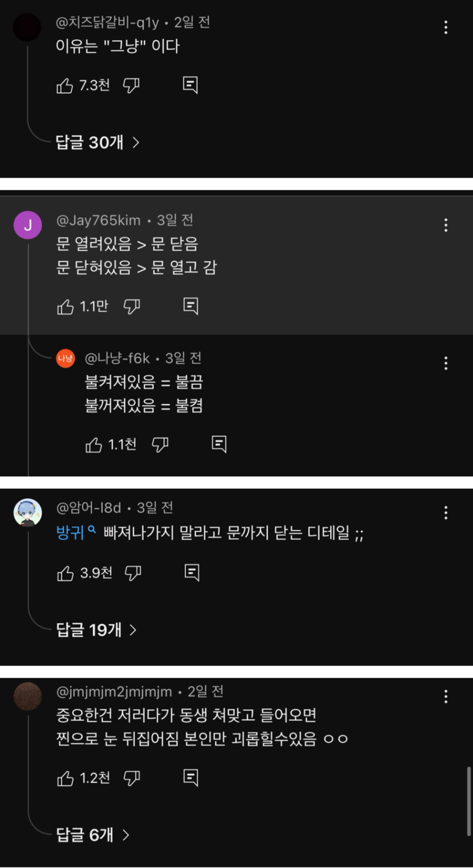Open more options for @치즈닭갈비-q1y comment
This screenshot has height=868, width=473.
(445, 27)
